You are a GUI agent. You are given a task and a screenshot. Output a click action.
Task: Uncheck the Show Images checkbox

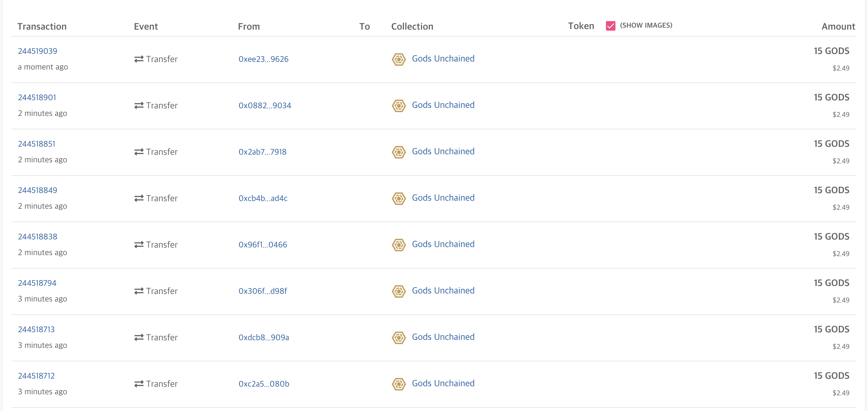tap(610, 26)
